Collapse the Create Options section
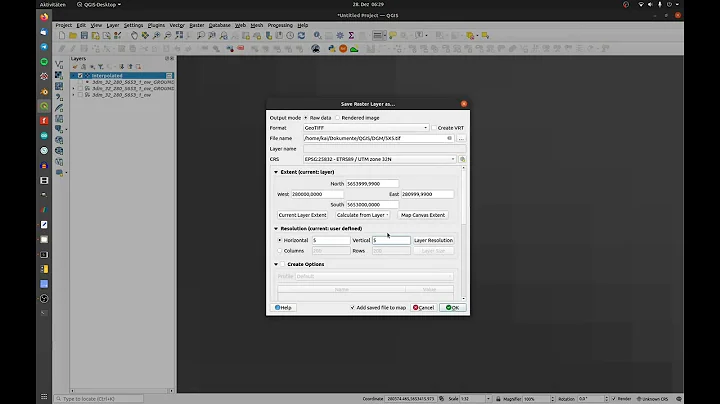 tap(276, 264)
